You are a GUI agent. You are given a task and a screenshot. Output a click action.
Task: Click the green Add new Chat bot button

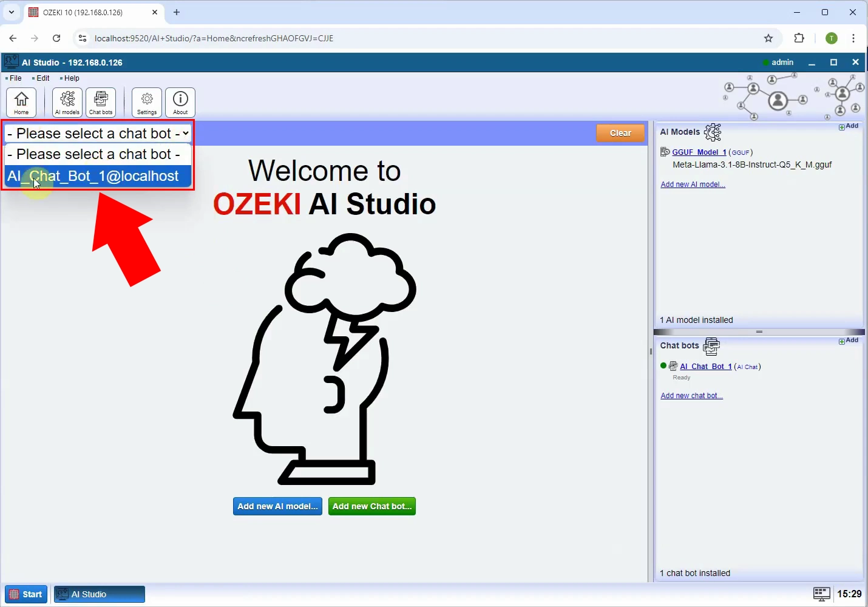tap(372, 506)
